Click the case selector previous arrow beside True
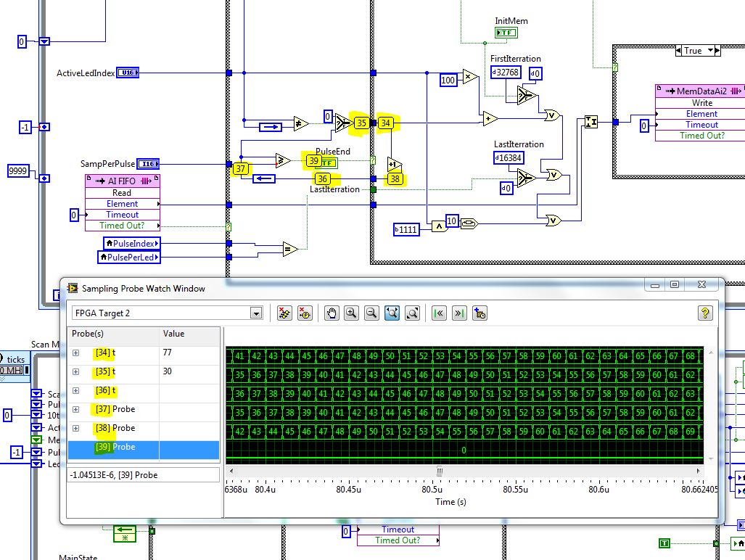 click(678, 50)
